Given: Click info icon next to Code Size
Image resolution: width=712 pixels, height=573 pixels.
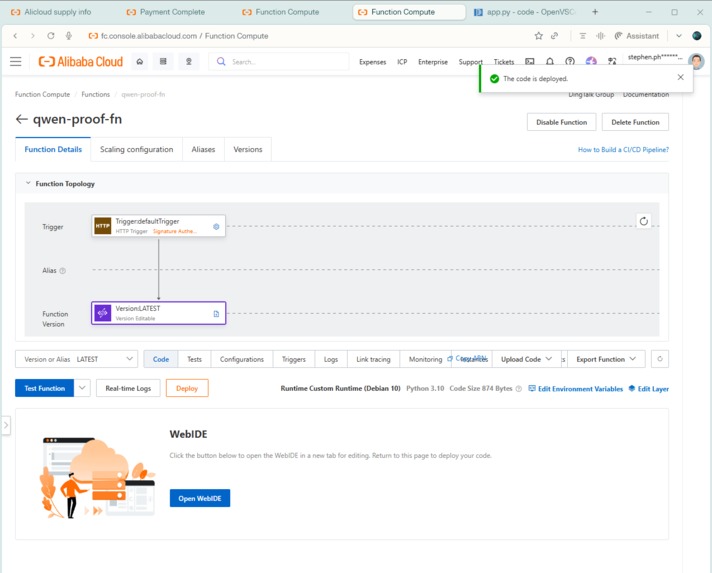Looking at the screenshot, I should [519, 389].
